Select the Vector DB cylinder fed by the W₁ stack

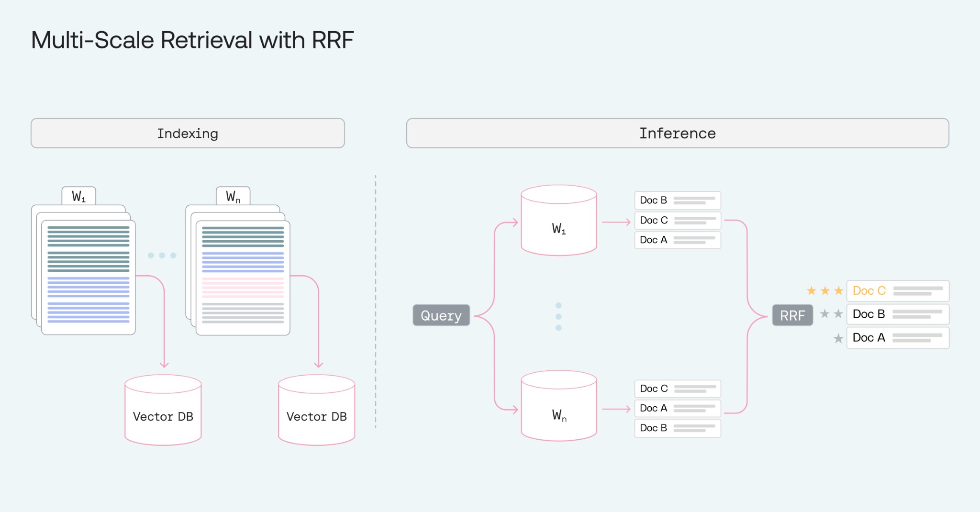click(163, 410)
